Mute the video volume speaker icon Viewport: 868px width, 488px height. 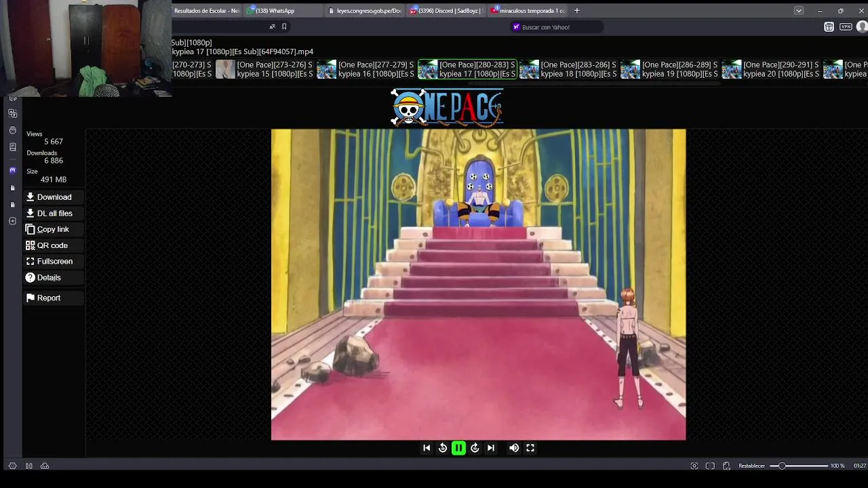pos(514,448)
